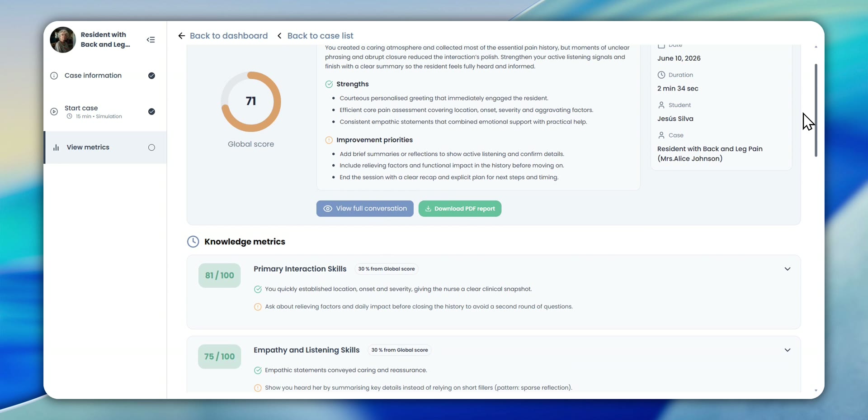Click '30 % from Global score' tag on Empathy
This screenshot has height=420, width=868.
tap(399, 350)
